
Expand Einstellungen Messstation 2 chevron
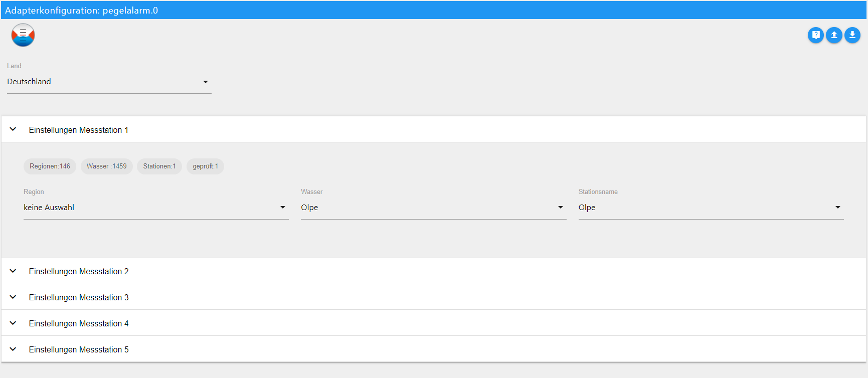click(x=13, y=271)
